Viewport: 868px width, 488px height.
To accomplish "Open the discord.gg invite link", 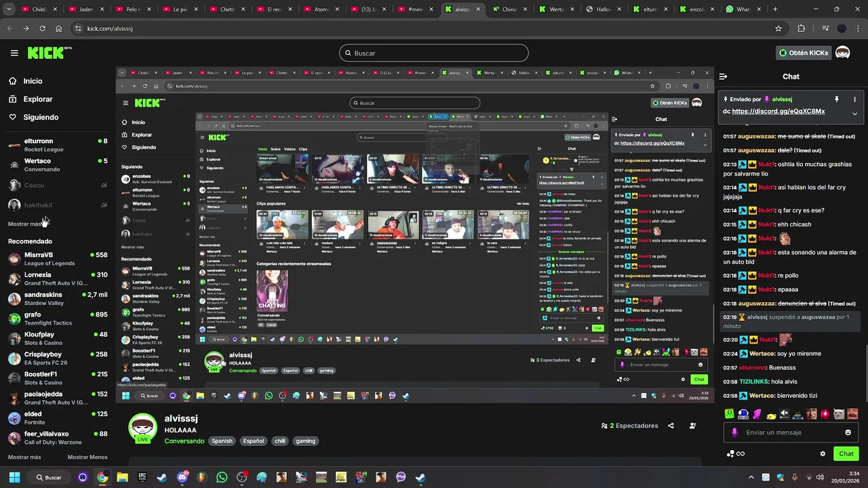I will click(x=778, y=111).
